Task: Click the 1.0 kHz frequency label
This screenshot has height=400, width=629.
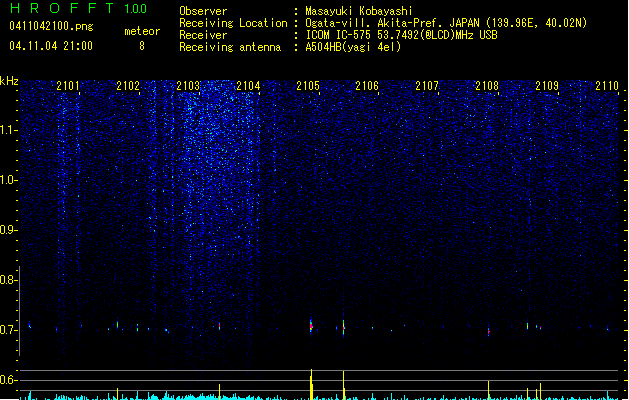Action: pyautogui.click(x=8, y=180)
